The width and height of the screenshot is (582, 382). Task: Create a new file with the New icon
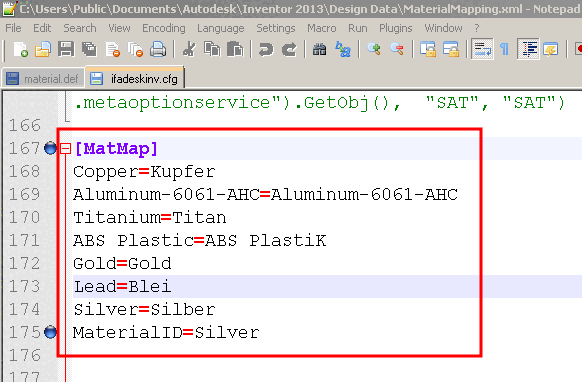[x=20, y=49]
